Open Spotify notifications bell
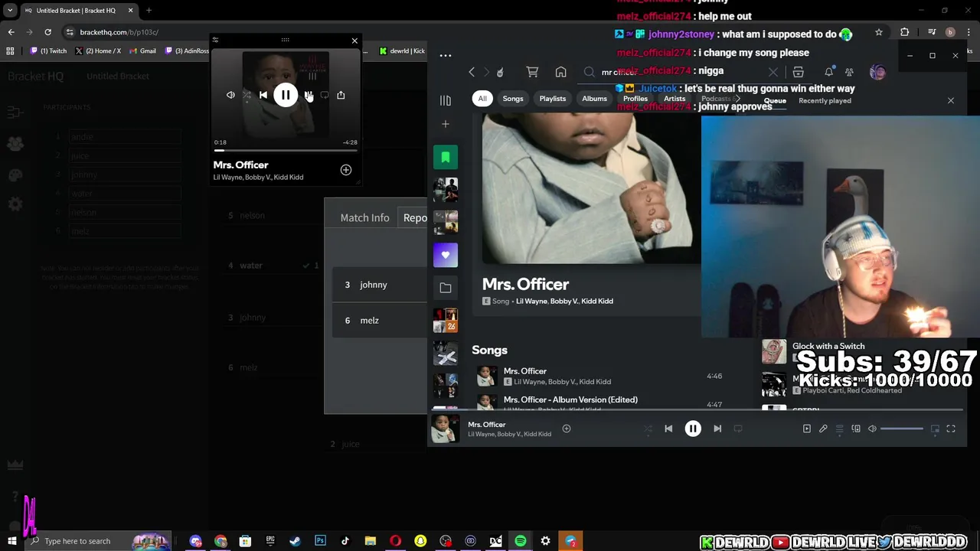Image resolution: width=980 pixels, height=551 pixels. [x=828, y=72]
